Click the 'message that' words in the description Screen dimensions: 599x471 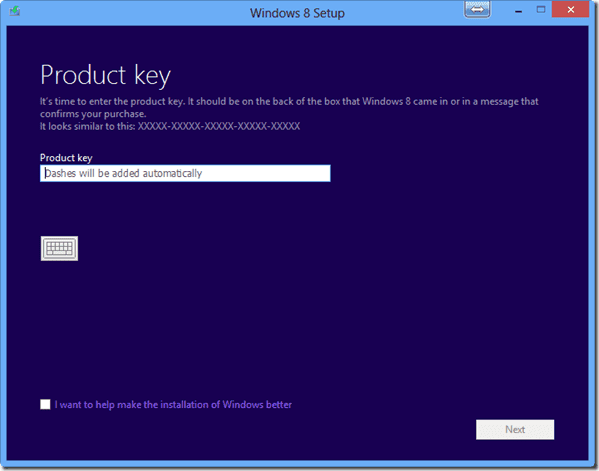point(509,101)
